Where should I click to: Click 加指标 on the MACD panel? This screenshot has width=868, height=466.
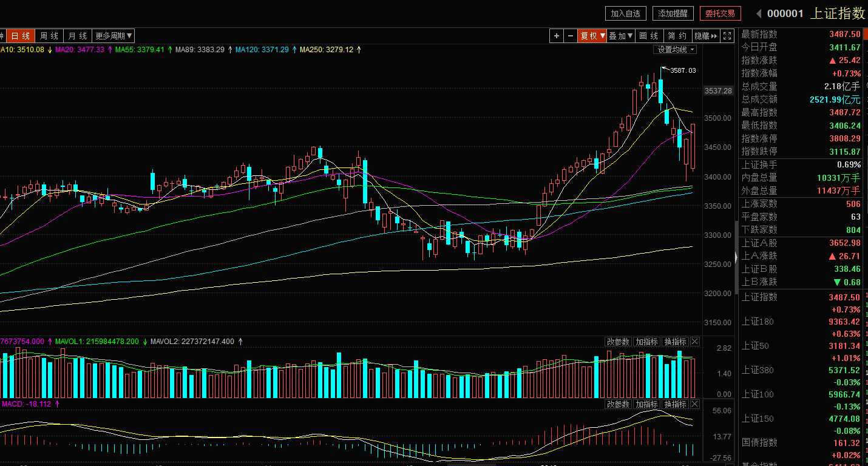click(x=647, y=404)
